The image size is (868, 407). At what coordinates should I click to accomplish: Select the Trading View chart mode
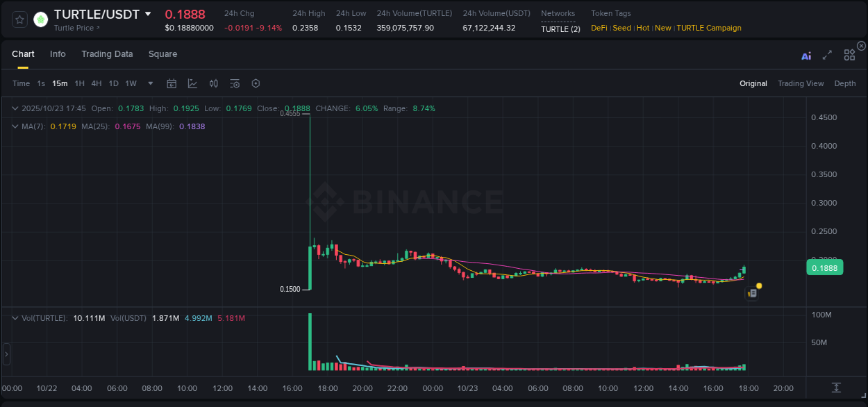[x=801, y=83]
